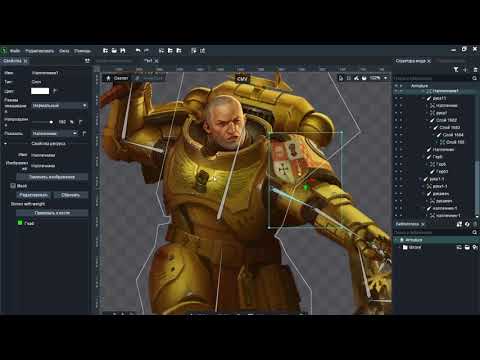The height and width of the screenshot is (360, 480).
Task: Click the scene tree search magnifier icon
Action: (474, 78)
